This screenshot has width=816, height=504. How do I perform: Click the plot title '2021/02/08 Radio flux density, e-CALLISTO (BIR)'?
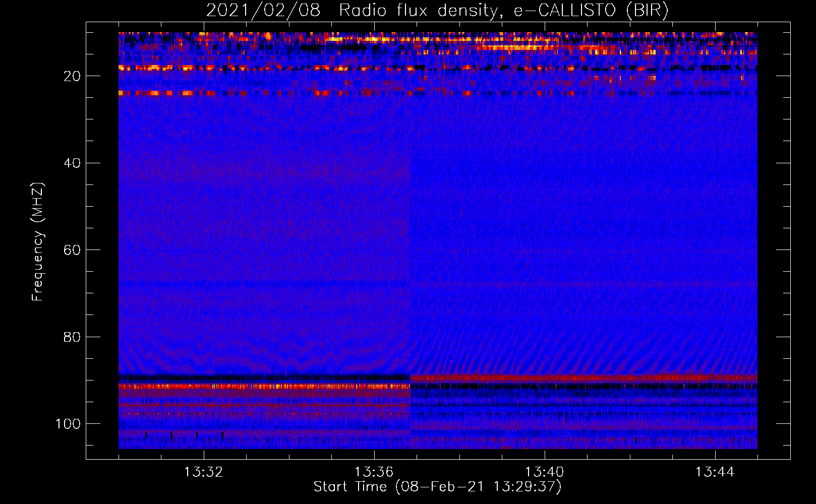pos(437,11)
